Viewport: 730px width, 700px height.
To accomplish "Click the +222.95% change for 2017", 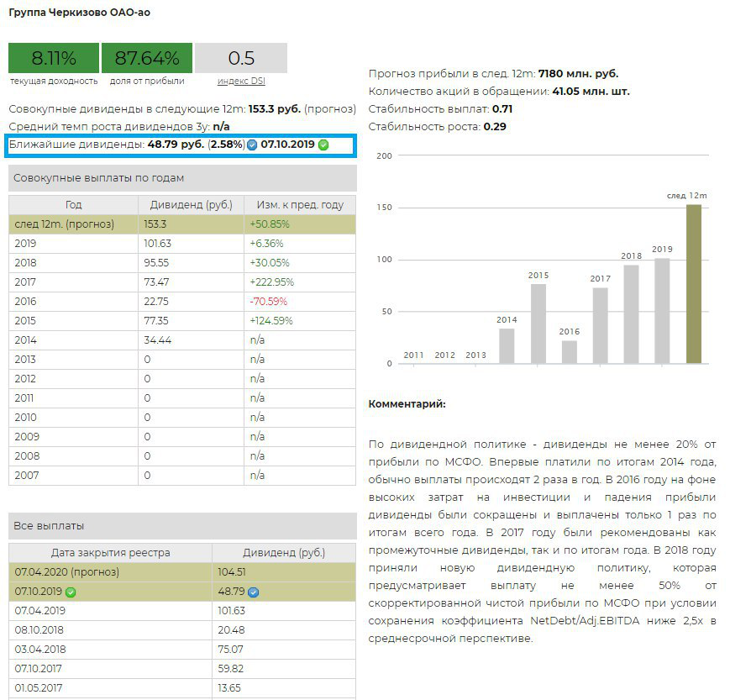I will (x=272, y=282).
